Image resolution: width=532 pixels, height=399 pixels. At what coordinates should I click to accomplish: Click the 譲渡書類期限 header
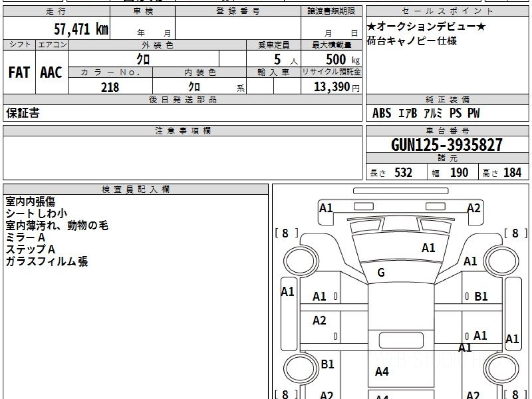pyautogui.click(x=331, y=12)
